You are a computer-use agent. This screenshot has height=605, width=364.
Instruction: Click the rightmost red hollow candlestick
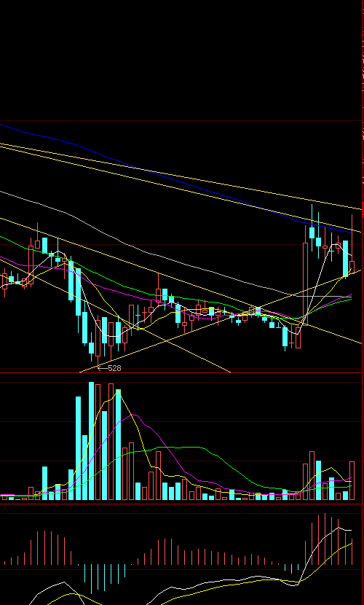pos(352,268)
